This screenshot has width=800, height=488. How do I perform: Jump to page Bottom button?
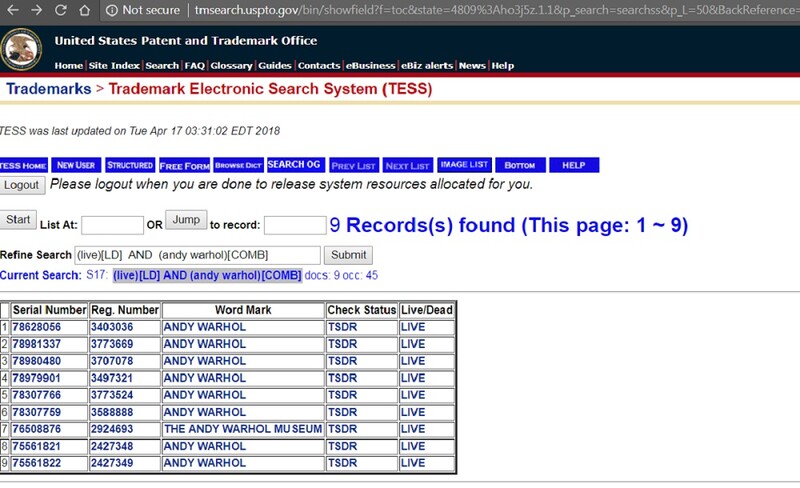(520, 165)
